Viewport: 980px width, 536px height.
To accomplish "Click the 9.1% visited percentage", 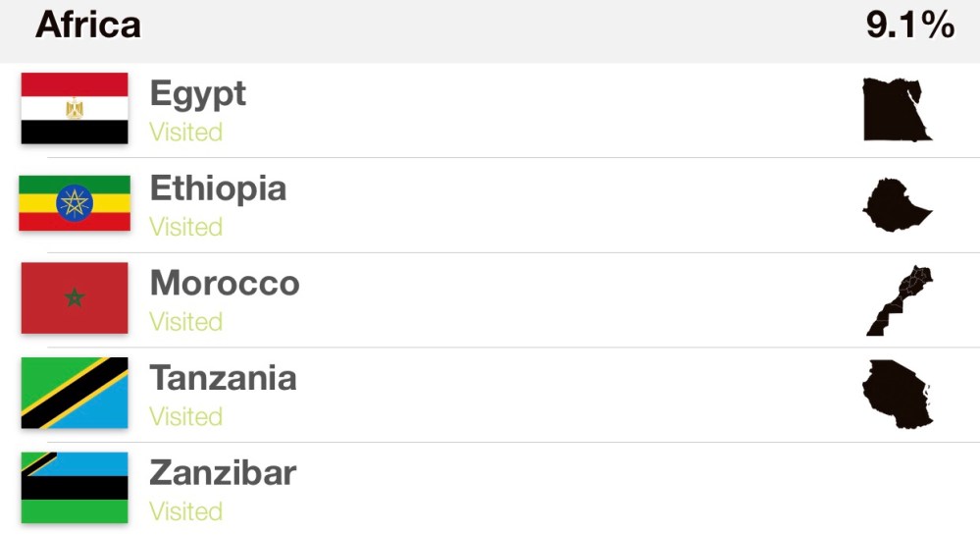I will (x=909, y=26).
